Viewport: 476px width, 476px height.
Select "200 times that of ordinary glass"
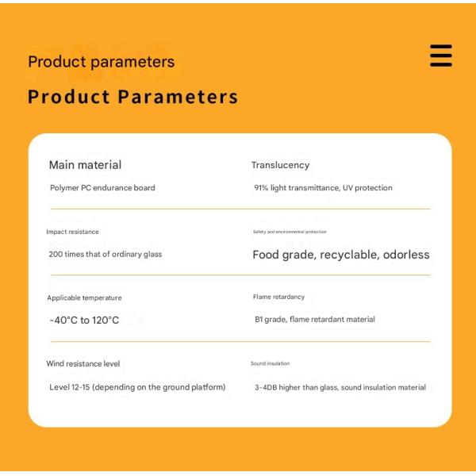click(x=105, y=254)
